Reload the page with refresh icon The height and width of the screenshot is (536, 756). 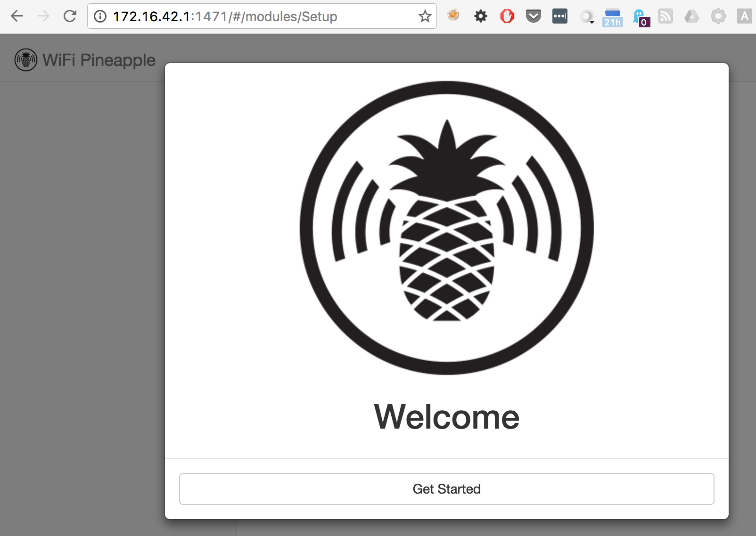click(x=70, y=16)
